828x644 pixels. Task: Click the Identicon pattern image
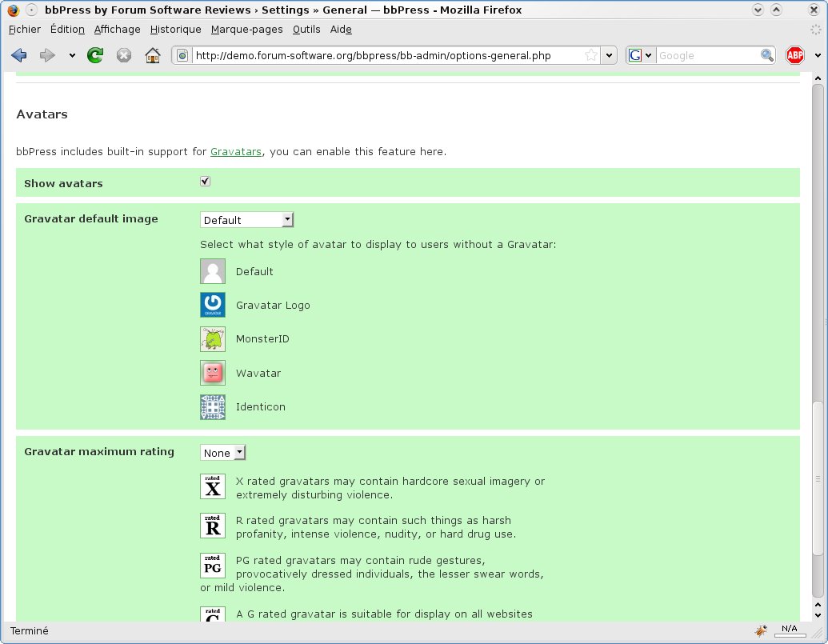[x=213, y=407]
